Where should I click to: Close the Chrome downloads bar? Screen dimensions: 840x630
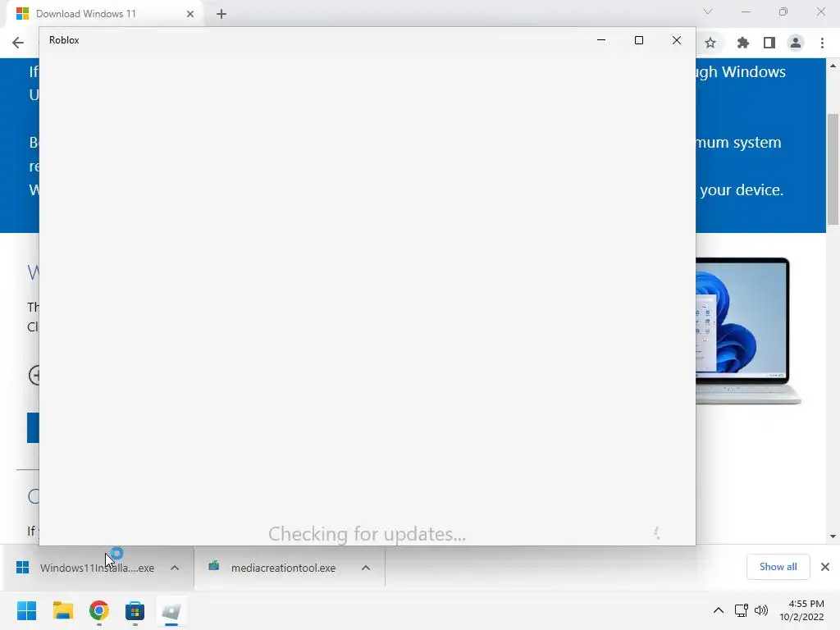tap(825, 567)
